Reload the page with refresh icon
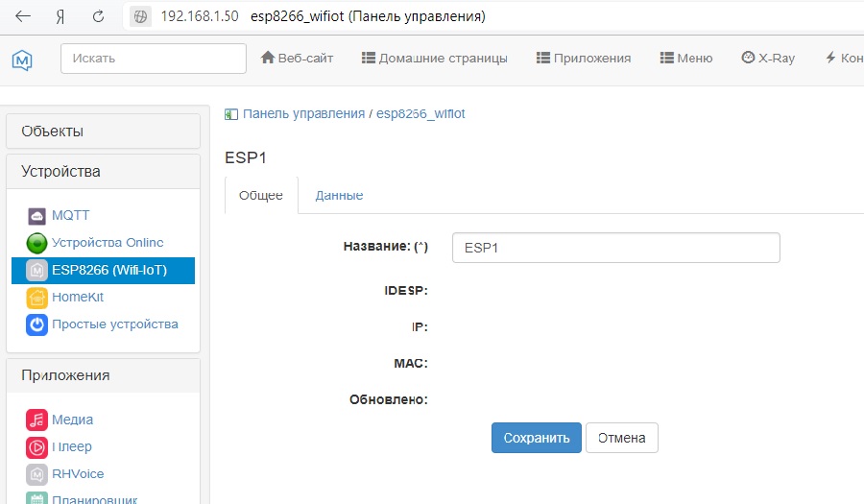The width and height of the screenshot is (864, 504). tap(98, 16)
